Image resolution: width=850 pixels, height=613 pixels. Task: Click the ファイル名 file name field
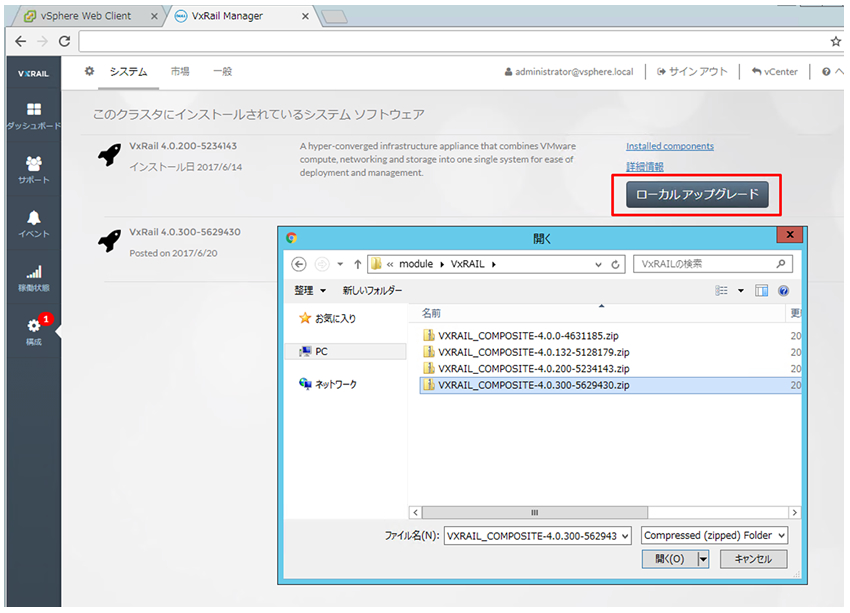pos(533,536)
